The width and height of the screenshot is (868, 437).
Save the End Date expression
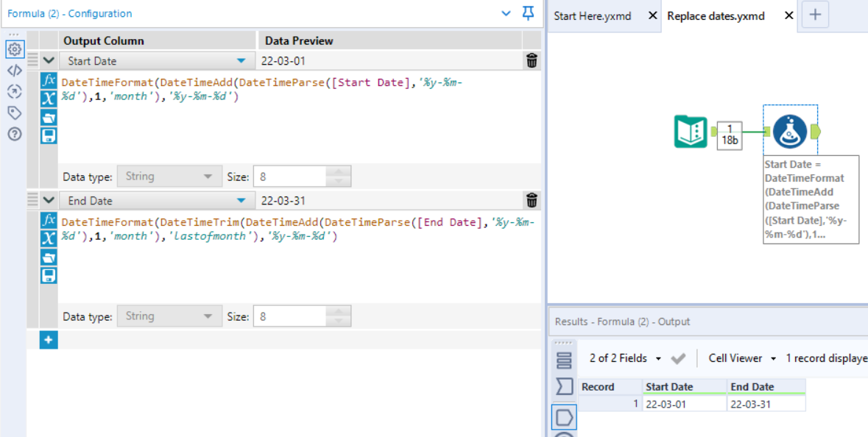coord(49,276)
